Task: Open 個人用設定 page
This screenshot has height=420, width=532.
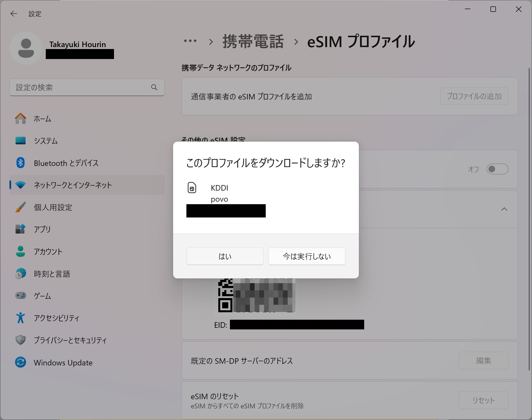Action: point(87,207)
